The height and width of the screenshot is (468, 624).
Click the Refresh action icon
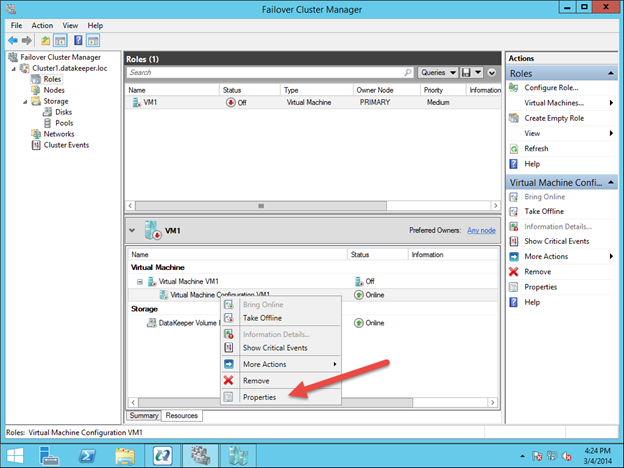coord(515,148)
